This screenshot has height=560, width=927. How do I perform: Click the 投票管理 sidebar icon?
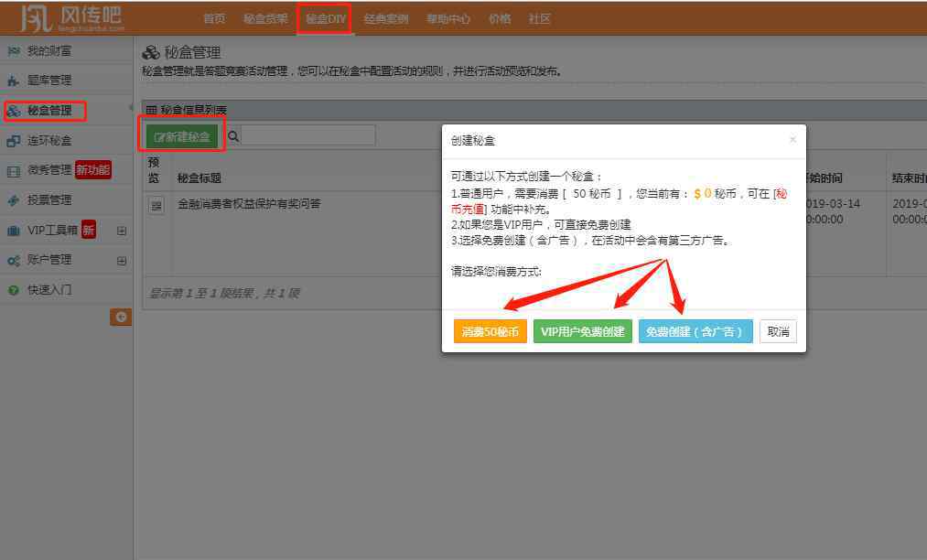[14, 200]
